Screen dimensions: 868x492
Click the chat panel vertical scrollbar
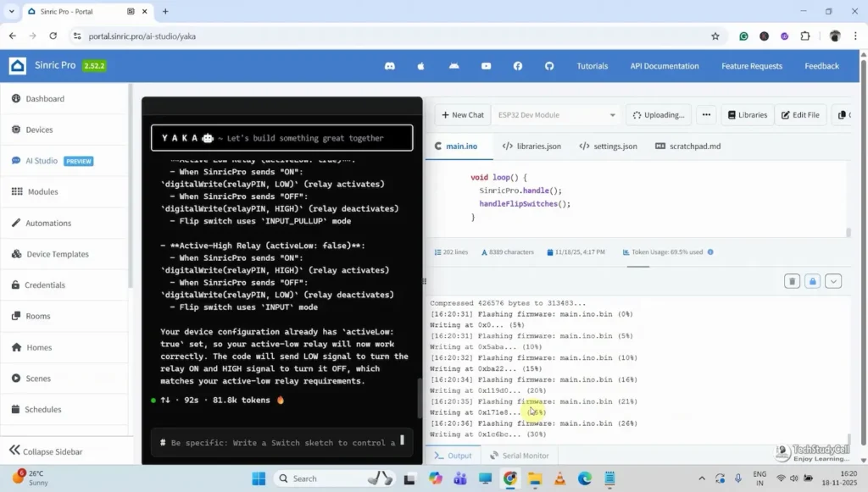[419, 398]
